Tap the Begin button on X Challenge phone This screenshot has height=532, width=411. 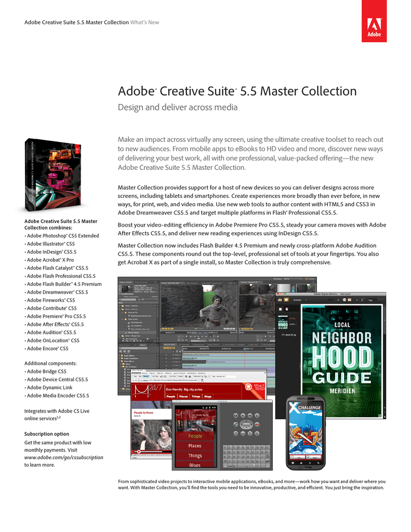tap(314, 457)
